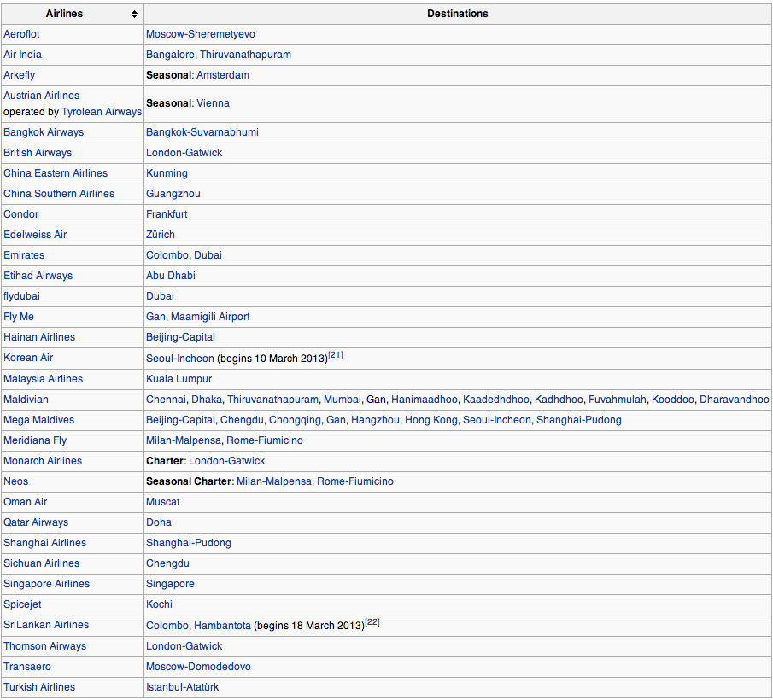Image resolution: width=773 pixels, height=700 pixels.
Task: Open the Istanbul-Atatürk destination link
Action: tap(183, 687)
